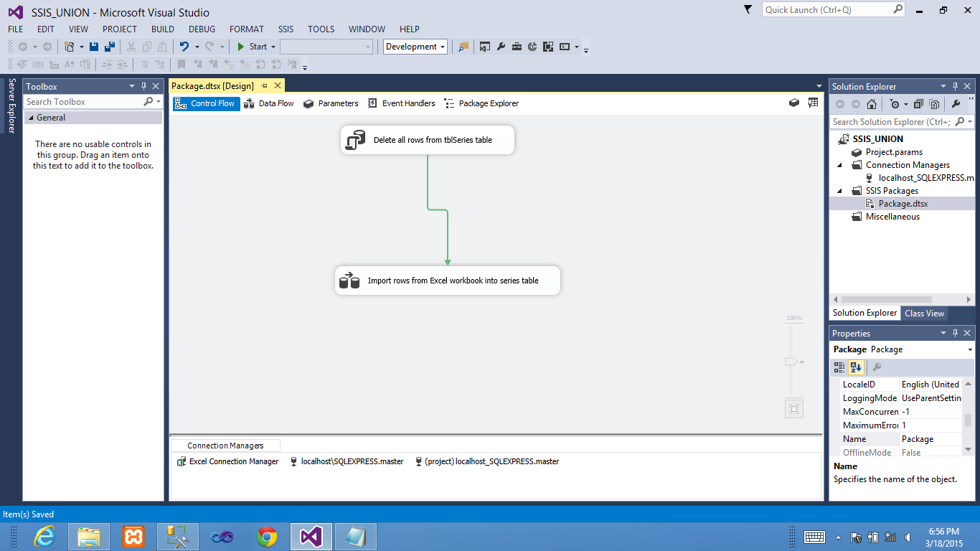Select localhost\SQLEXPRESS.master connection manager
Screen dimensions: 980x551
coord(347,461)
